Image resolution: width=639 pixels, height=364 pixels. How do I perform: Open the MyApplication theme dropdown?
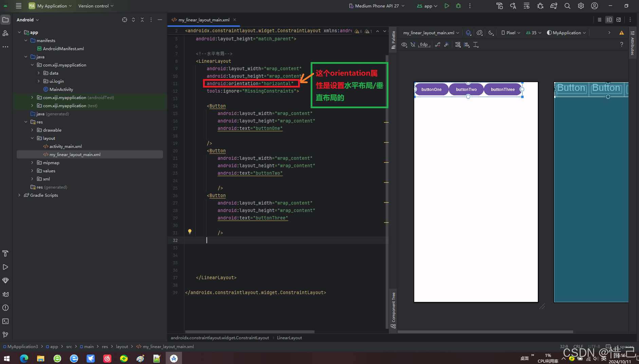(x=566, y=33)
